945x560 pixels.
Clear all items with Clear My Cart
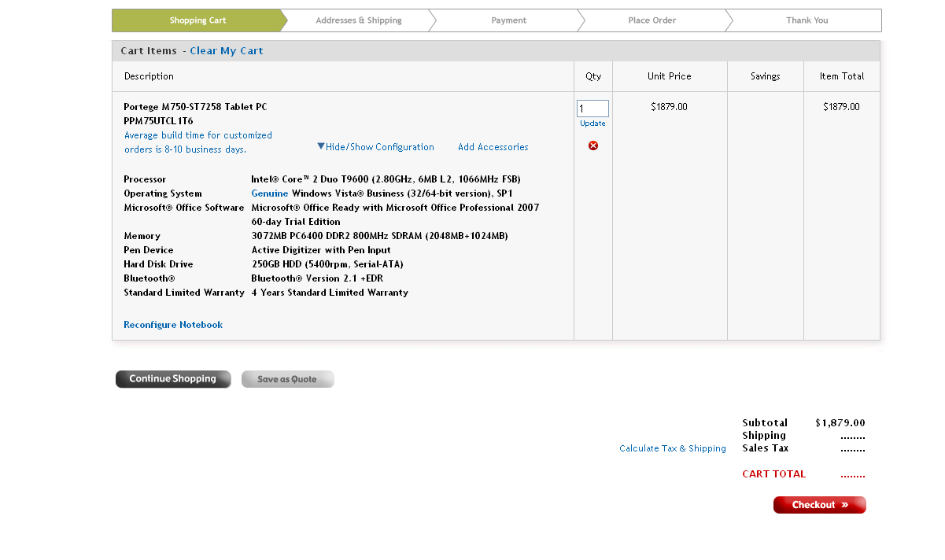[226, 51]
